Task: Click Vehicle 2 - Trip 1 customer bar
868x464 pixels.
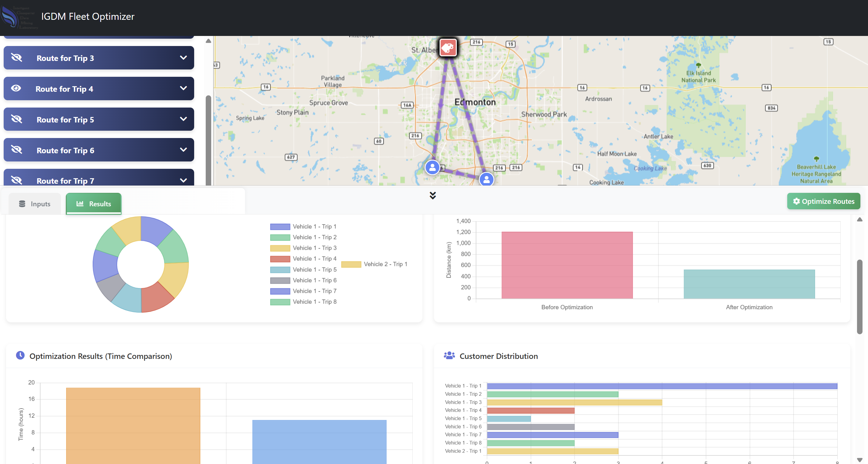Action: tap(553, 451)
